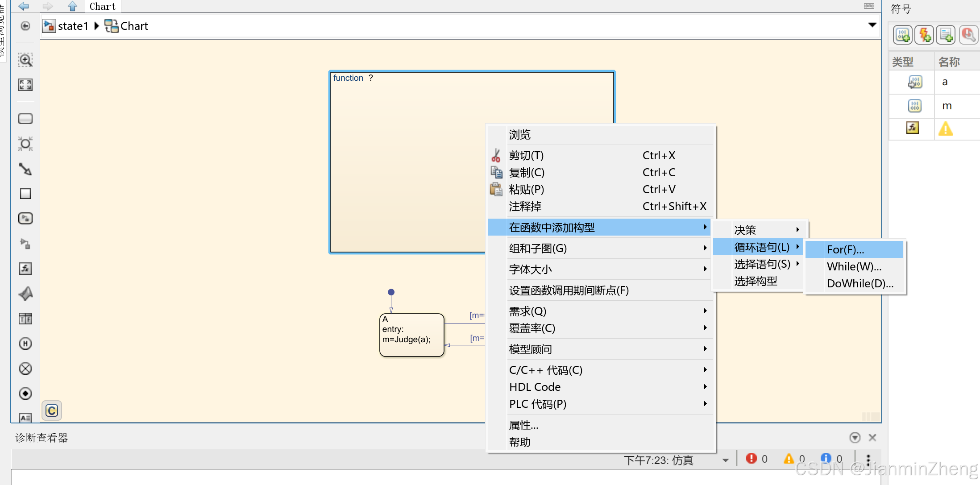
Task: Toggle the C action language badge
Action: (52, 410)
